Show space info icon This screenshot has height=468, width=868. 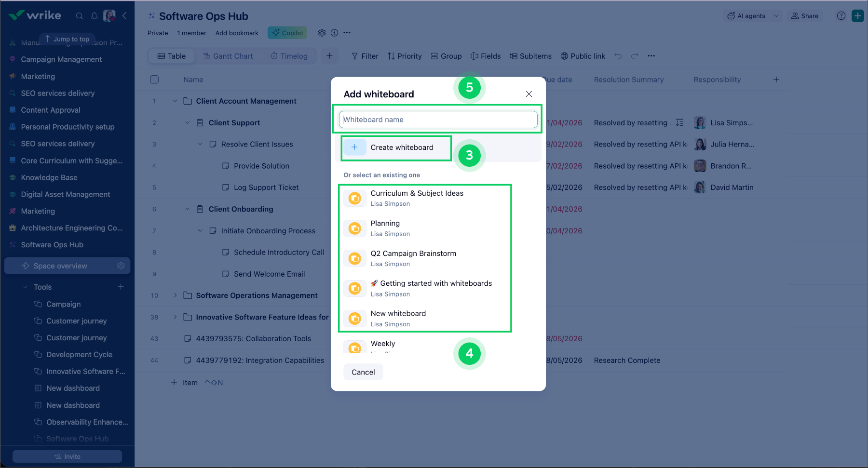click(334, 33)
